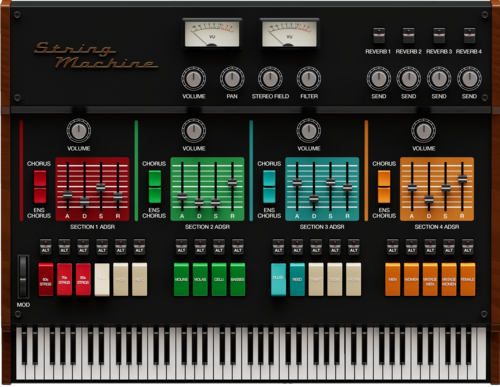Toggle the REVERB 2 switch
The image size is (500, 387).
pyautogui.click(x=409, y=35)
